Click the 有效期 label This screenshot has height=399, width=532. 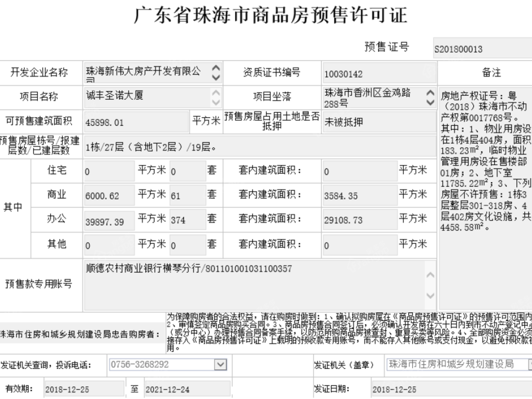click(19, 389)
